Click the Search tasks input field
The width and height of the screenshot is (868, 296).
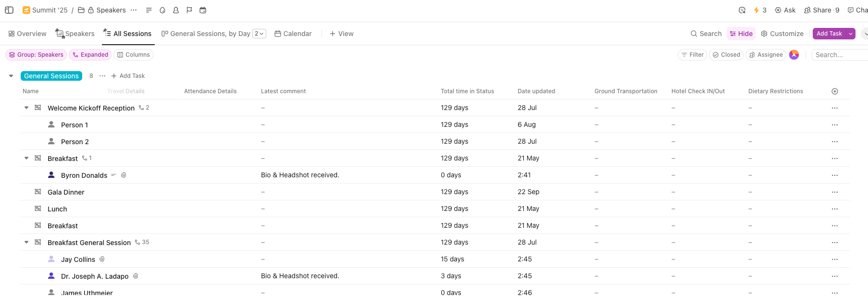click(x=839, y=55)
